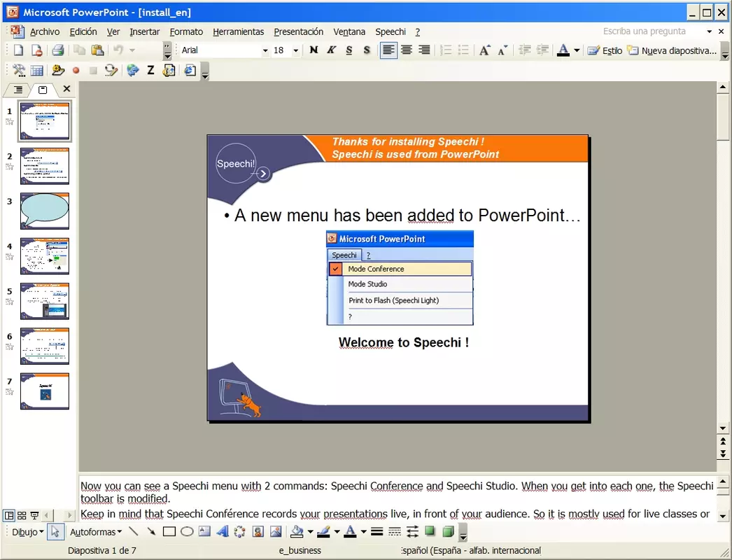Click the Speechi grid table icon
The image size is (732, 560).
37,71
